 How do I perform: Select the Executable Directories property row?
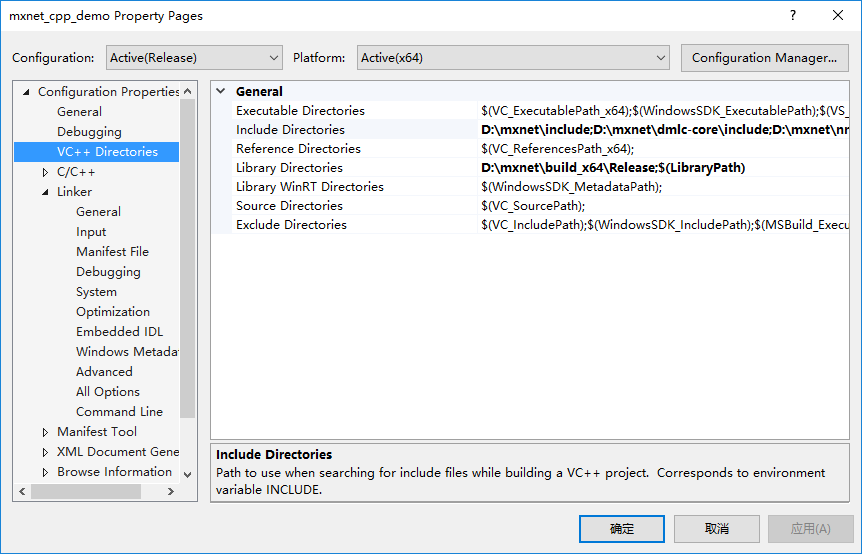530,110
